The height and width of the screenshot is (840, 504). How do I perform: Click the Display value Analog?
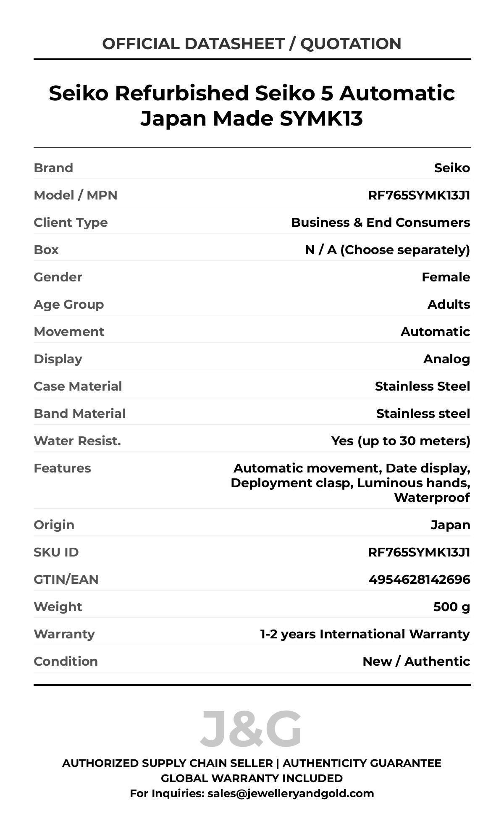click(446, 359)
